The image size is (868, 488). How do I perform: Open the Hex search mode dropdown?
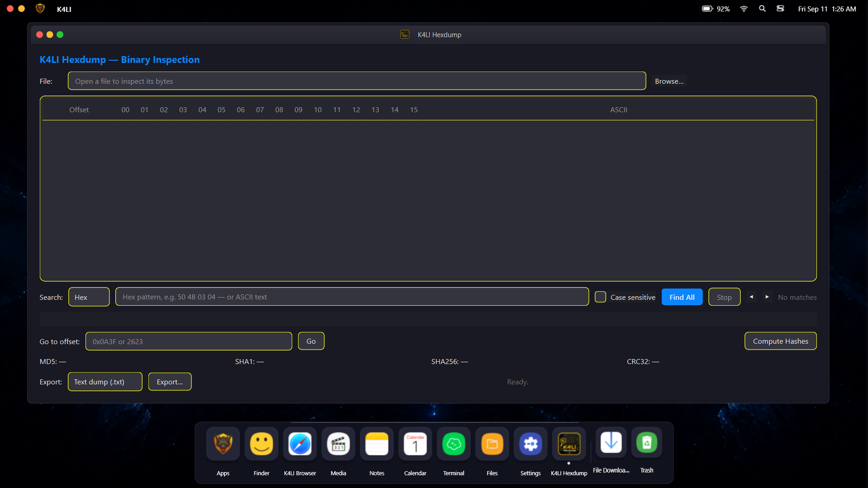pyautogui.click(x=89, y=297)
